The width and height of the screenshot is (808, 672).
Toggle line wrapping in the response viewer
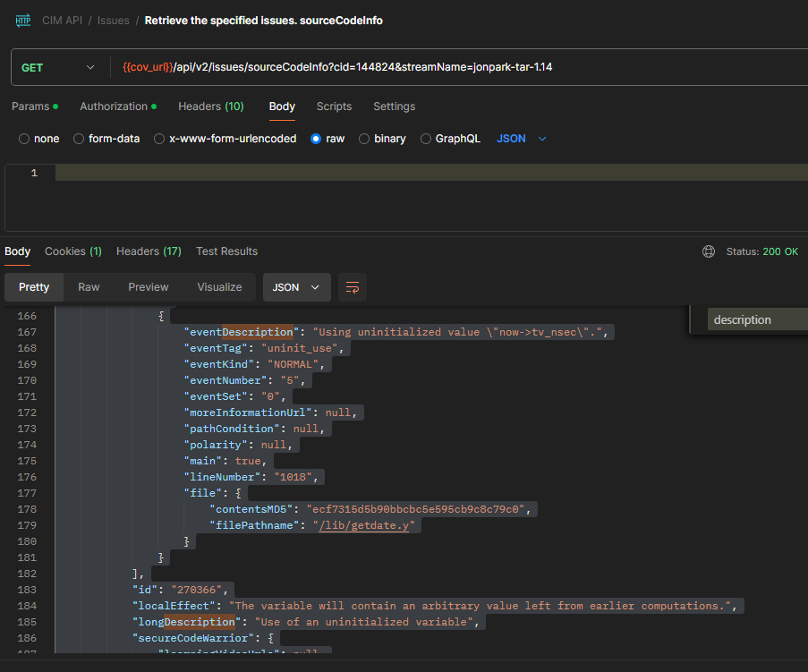click(x=351, y=287)
